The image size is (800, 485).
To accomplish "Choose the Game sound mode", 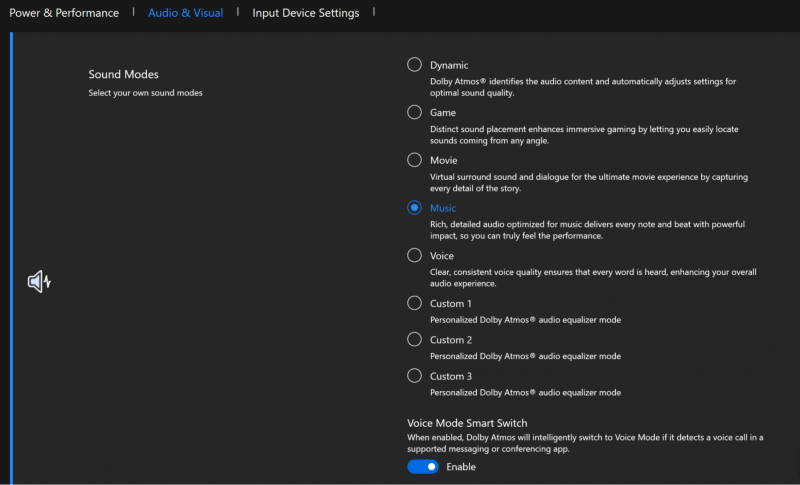I will pyautogui.click(x=414, y=112).
